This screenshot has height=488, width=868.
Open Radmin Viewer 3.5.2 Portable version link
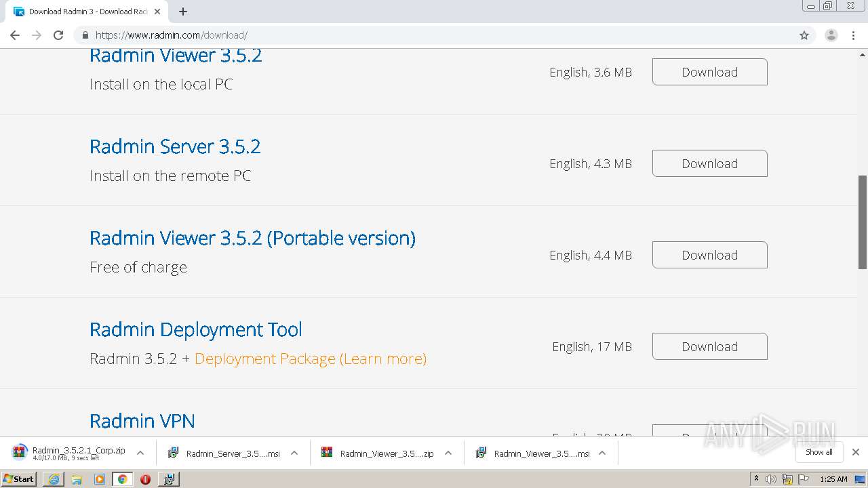pyautogui.click(x=252, y=238)
